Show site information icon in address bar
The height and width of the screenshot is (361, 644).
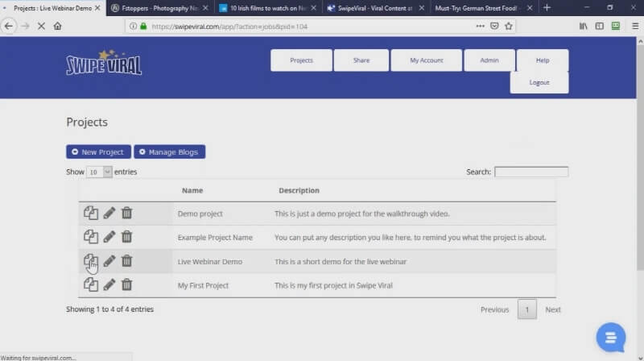[x=133, y=27]
